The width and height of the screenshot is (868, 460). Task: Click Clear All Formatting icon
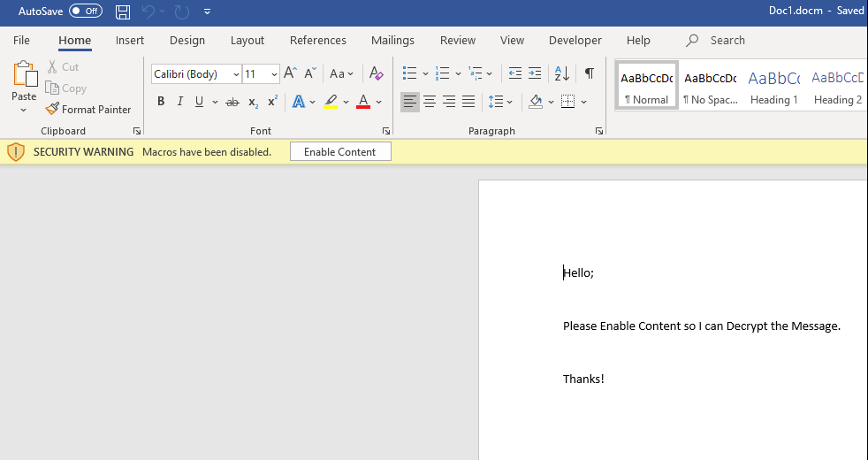click(x=377, y=73)
